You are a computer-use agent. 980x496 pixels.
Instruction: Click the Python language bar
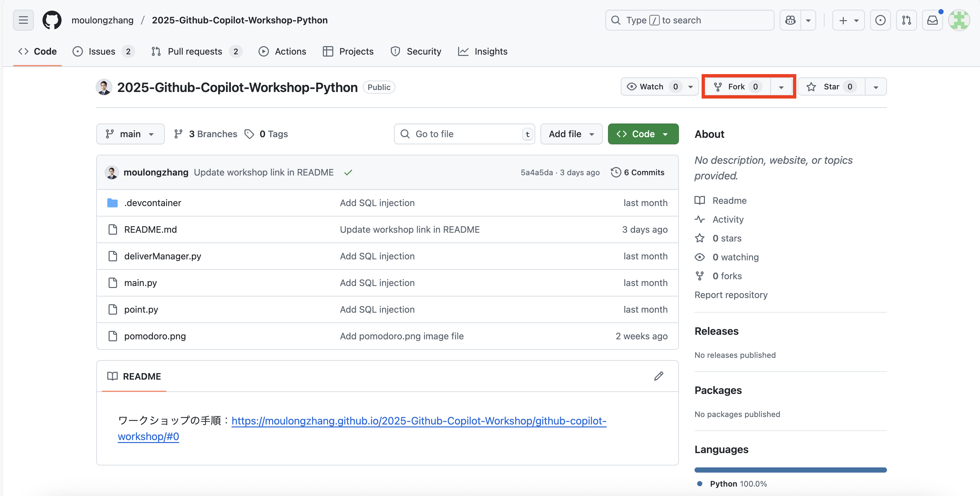pyautogui.click(x=790, y=470)
